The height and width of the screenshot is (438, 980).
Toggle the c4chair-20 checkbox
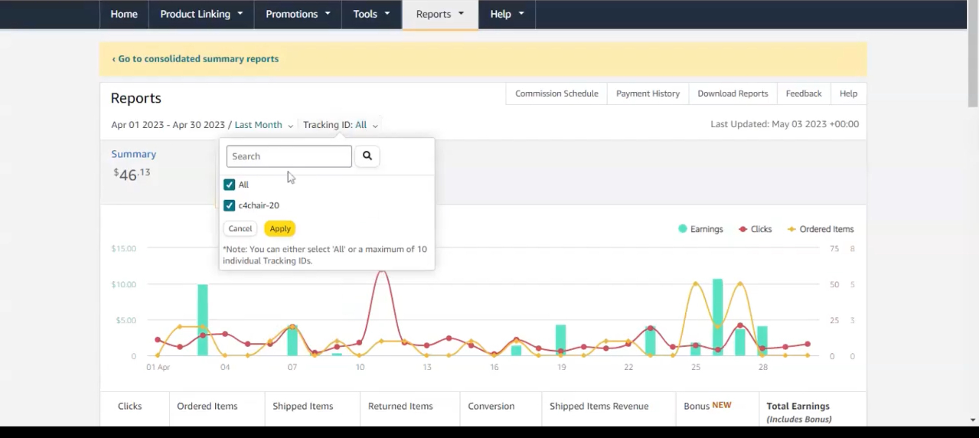coord(229,205)
